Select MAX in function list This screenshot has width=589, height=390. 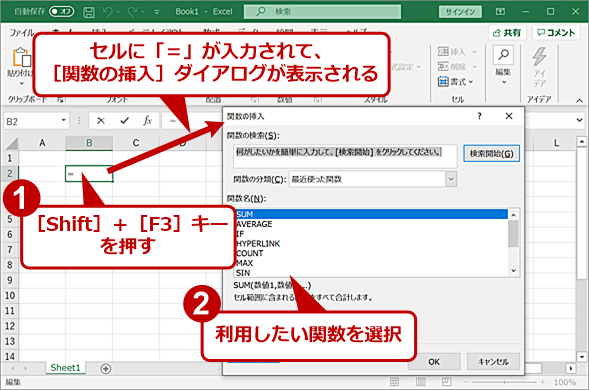coord(371,263)
